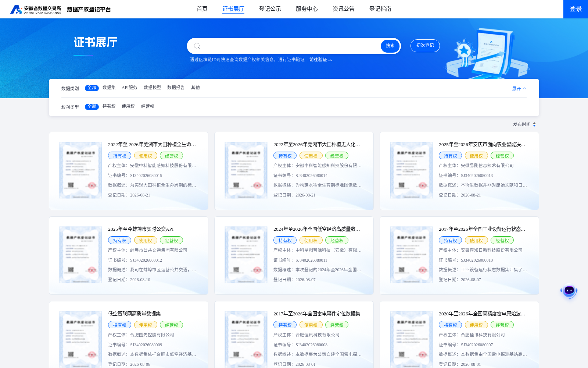Filter rights type by 经营权
The image size is (588, 368).
[x=148, y=106]
